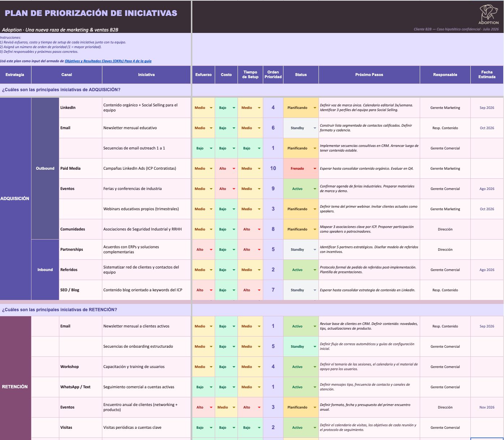This screenshot has height=440, width=504.
Task: Click the ADQUISICIÓN initiatives question heading
Action: (x=61, y=90)
